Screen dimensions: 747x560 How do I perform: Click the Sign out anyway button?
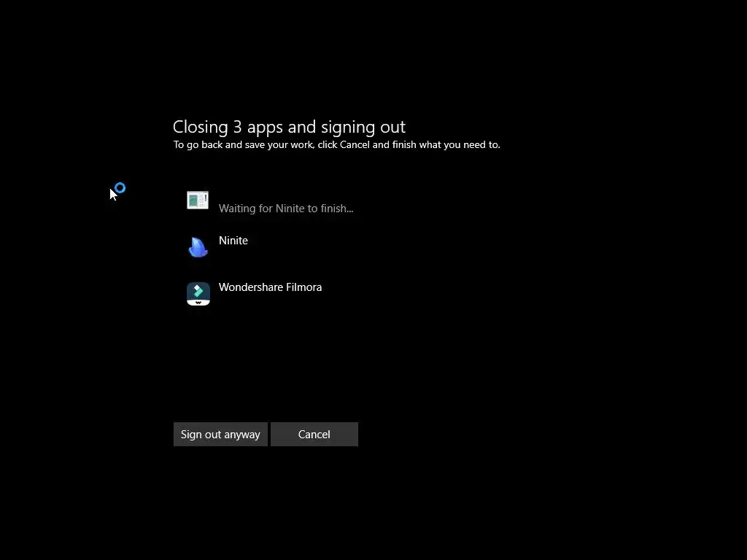[220, 435]
